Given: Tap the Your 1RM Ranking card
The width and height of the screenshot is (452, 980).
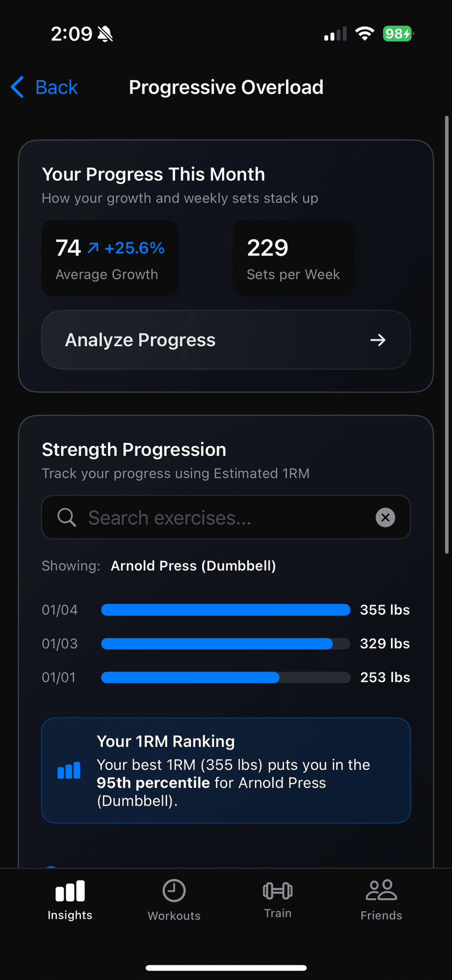Looking at the screenshot, I should coord(225,771).
